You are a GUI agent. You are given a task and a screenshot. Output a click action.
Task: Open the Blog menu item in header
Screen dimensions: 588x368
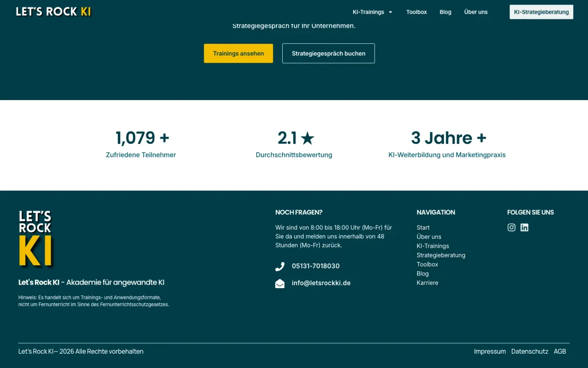[x=445, y=12]
